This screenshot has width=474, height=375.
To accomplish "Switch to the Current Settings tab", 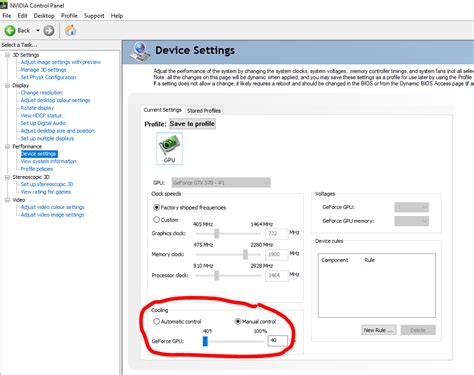I will 163,110.
